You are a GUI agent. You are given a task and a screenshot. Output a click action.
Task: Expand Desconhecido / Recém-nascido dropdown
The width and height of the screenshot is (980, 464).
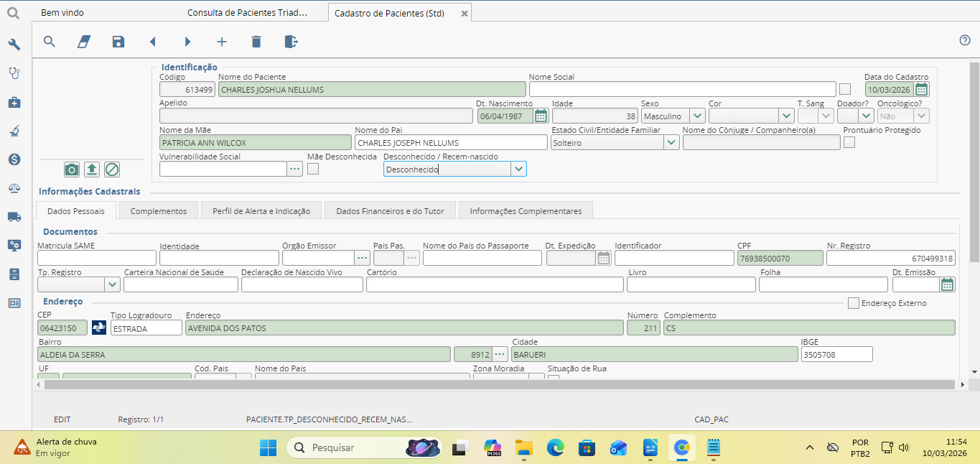(x=518, y=169)
